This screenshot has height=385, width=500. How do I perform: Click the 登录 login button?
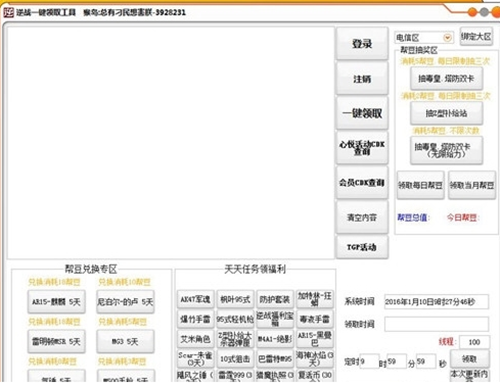362,44
